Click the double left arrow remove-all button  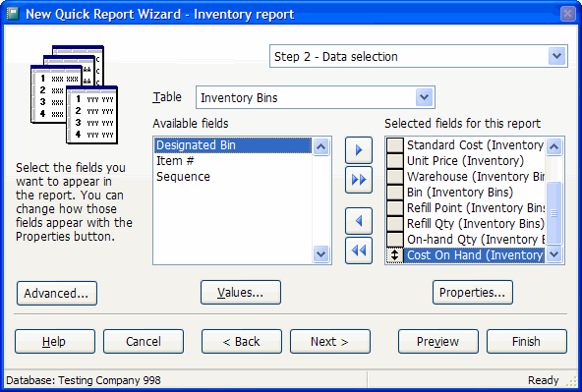tap(359, 251)
